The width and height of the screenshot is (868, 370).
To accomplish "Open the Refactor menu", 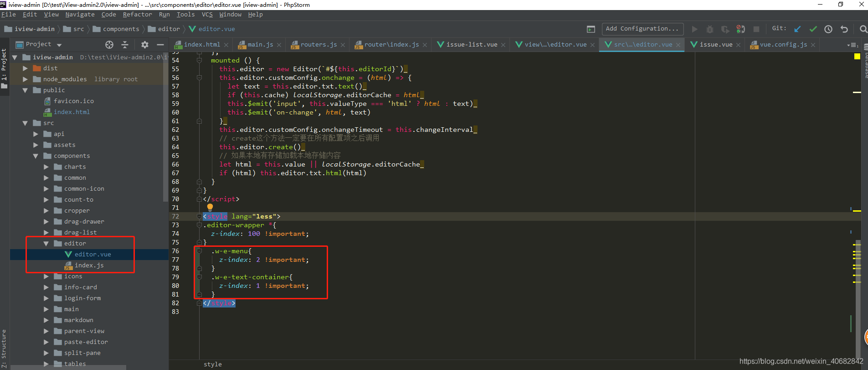I will click(137, 15).
